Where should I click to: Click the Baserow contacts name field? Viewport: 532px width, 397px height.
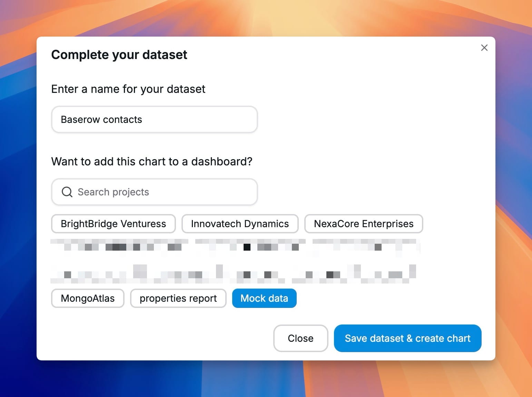[154, 119]
